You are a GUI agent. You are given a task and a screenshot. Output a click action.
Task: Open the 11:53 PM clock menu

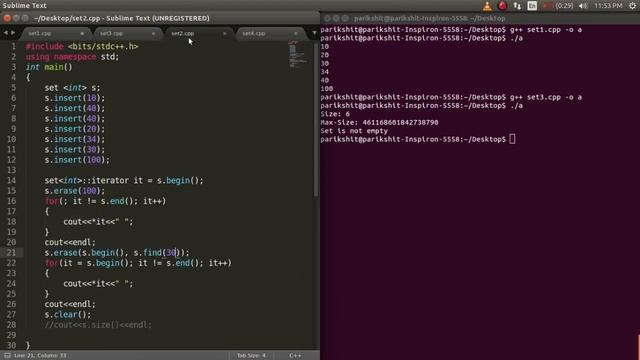click(x=609, y=6)
